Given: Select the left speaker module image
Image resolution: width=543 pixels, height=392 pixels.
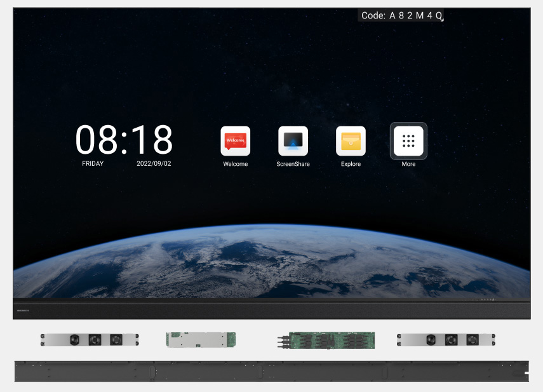Looking at the screenshot, I should tap(90, 340).
